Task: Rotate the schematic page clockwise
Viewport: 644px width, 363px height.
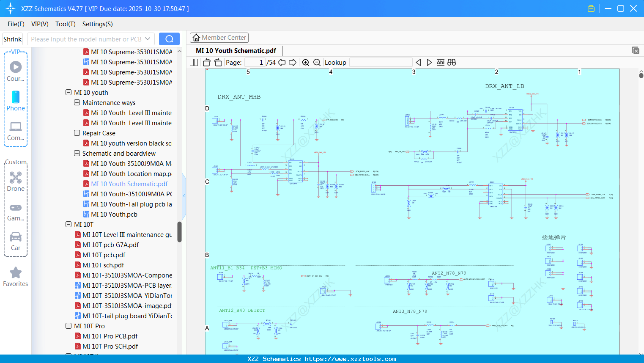Action: point(217,62)
